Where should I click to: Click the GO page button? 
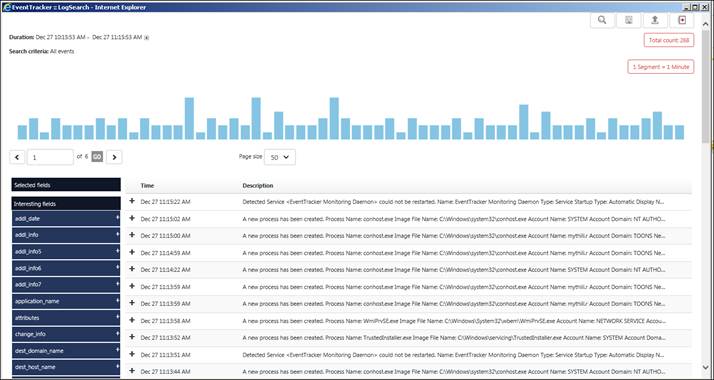pyautogui.click(x=97, y=157)
